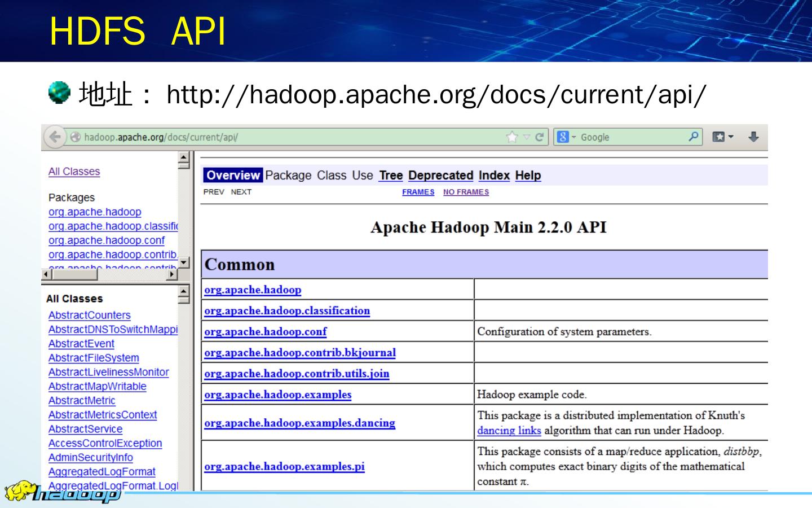Click the NO FRAMES link
812x508 pixels.
pyautogui.click(x=466, y=192)
